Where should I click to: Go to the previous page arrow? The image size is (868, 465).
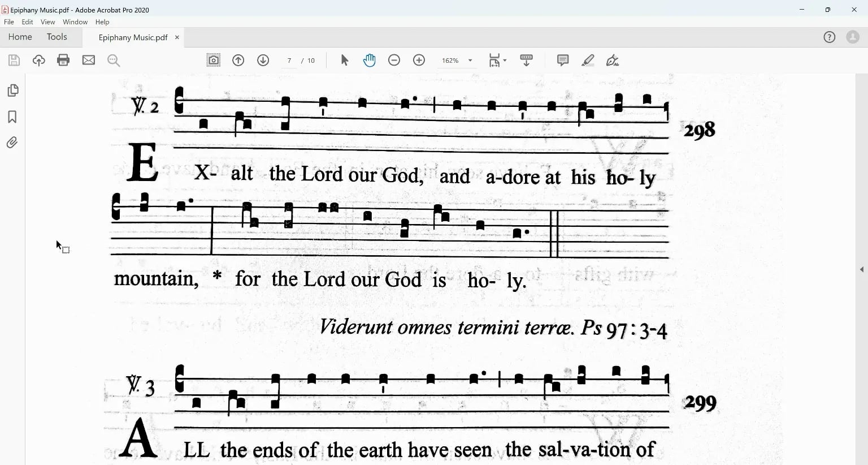238,61
